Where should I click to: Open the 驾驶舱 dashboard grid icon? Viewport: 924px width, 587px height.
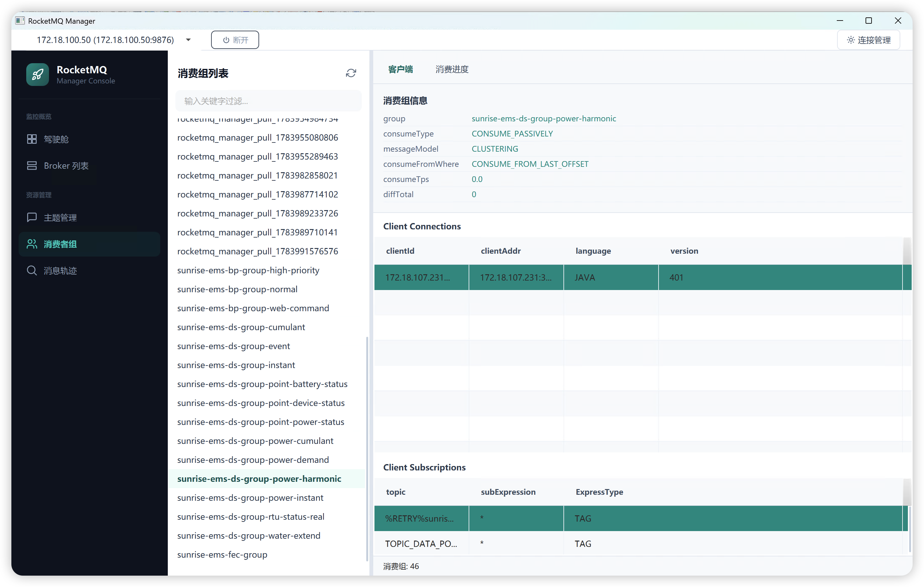32,139
